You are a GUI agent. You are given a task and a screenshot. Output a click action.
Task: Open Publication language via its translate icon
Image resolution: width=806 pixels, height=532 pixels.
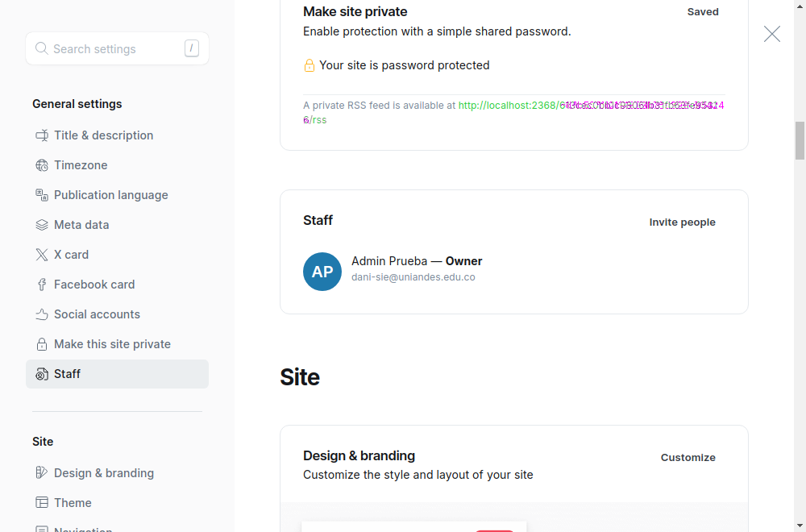(42, 195)
